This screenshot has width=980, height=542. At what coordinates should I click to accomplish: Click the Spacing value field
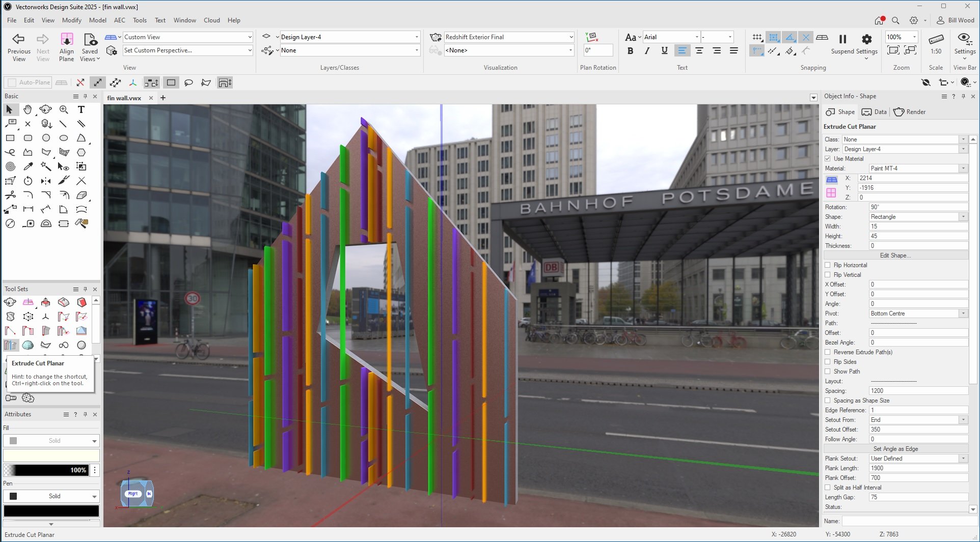pos(918,391)
